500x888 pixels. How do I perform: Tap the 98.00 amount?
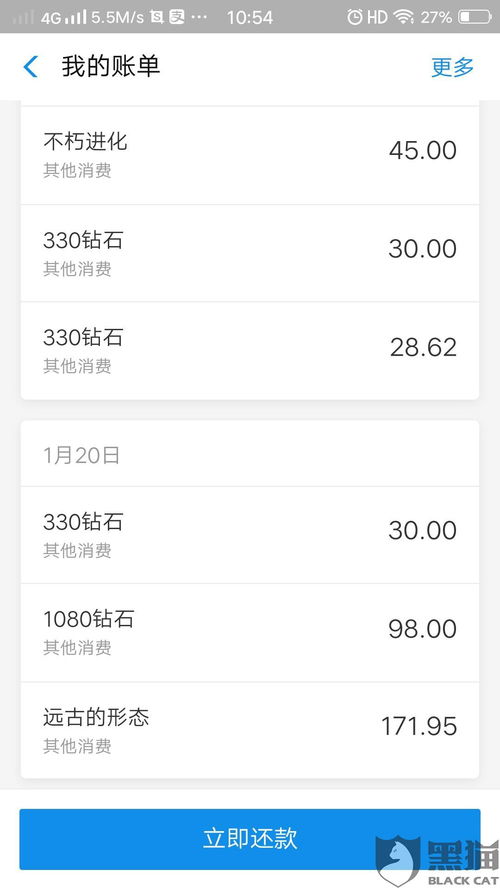pyautogui.click(x=422, y=629)
